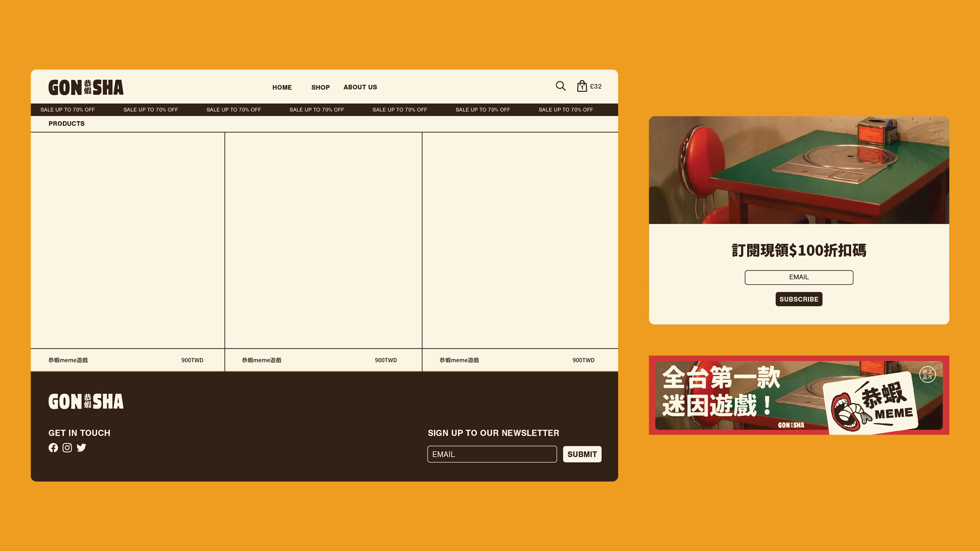Open the shopping bag cart icon

coord(582,86)
